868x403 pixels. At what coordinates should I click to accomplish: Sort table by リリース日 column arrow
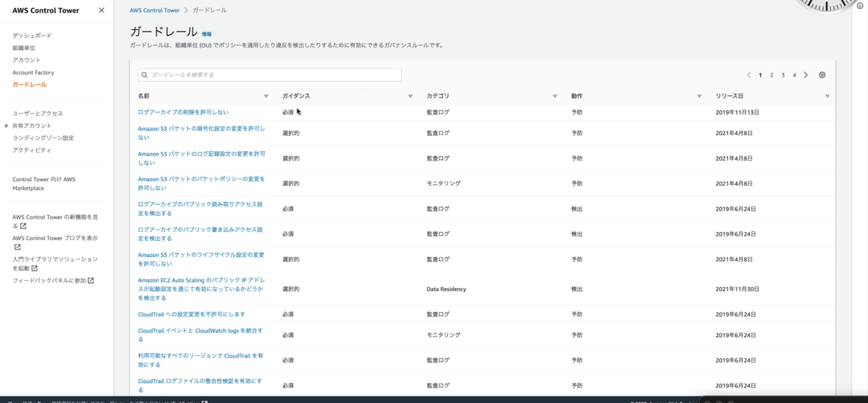pos(827,96)
